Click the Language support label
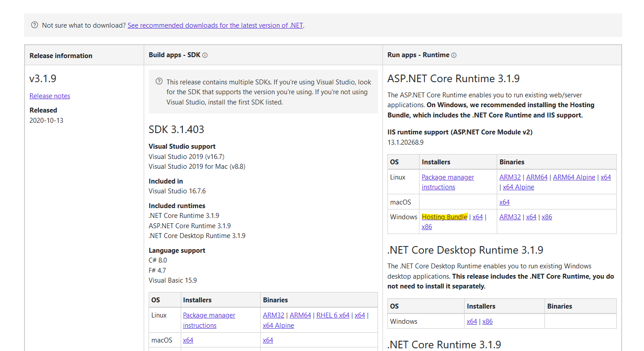 click(177, 251)
